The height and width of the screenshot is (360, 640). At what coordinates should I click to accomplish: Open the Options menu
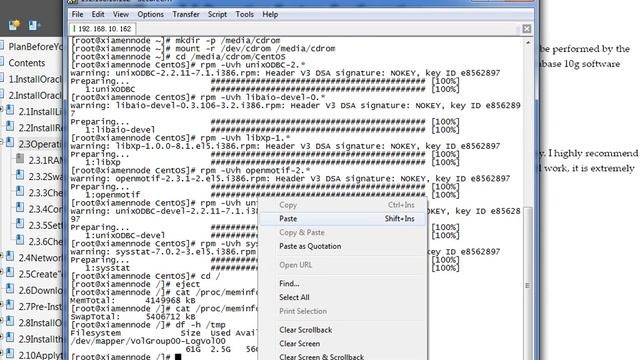tap(150, 14)
